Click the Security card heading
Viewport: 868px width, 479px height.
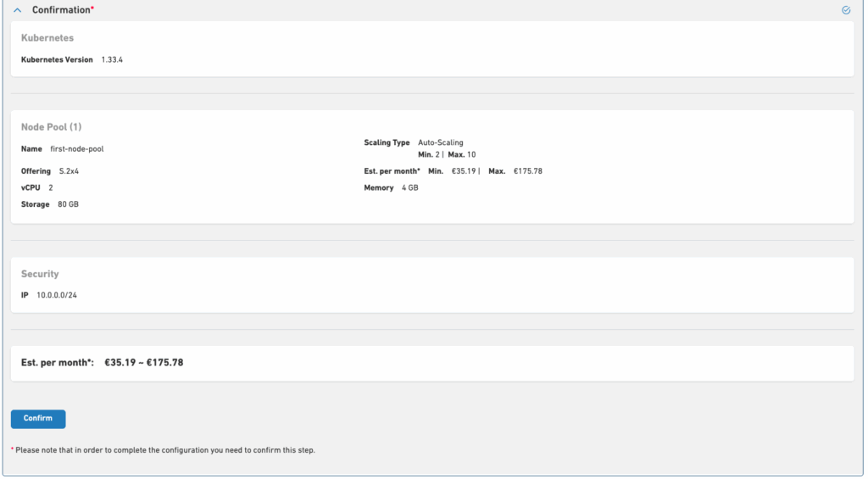click(40, 275)
